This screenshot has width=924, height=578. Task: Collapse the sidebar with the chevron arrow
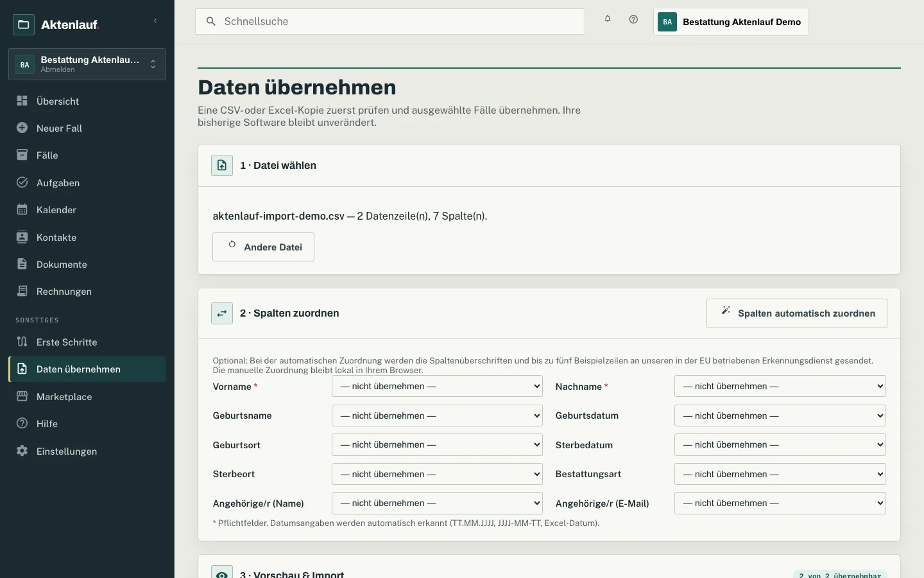coord(155,21)
